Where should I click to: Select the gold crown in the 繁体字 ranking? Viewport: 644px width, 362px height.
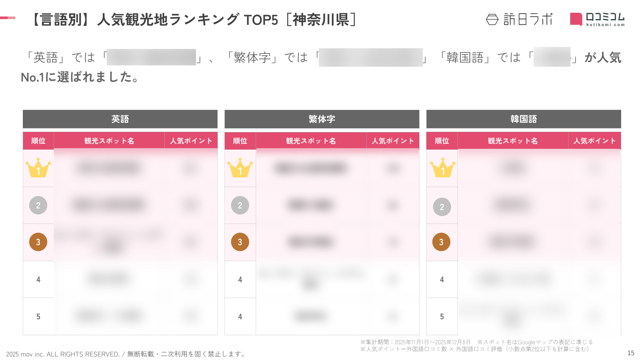tap(240, 168)
